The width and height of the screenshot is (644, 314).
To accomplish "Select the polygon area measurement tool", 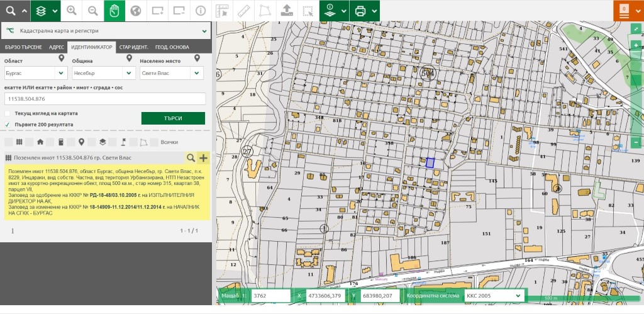I will point(264,11).
